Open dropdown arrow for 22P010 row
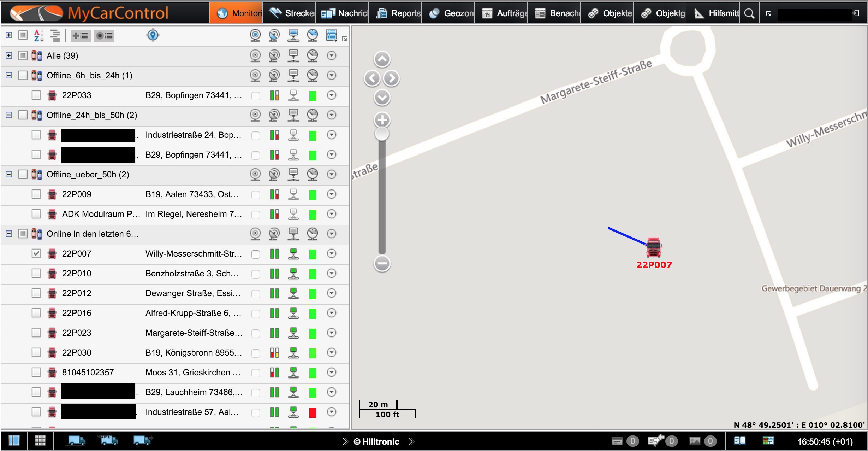The height and width of the screenshot is (451, 868). (x=331, y=273)
